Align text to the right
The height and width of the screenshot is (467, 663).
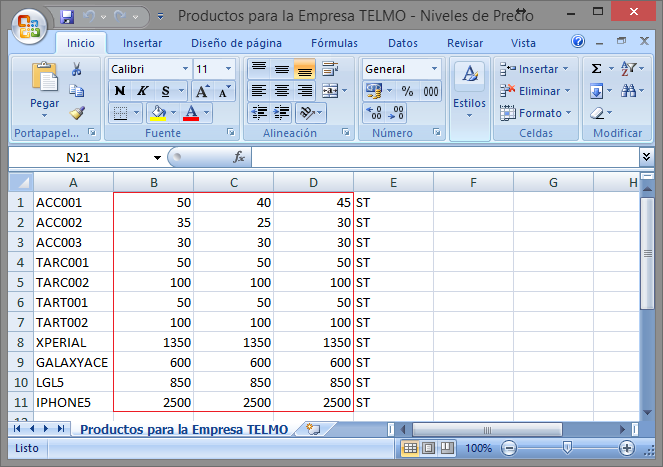[304, 91]
